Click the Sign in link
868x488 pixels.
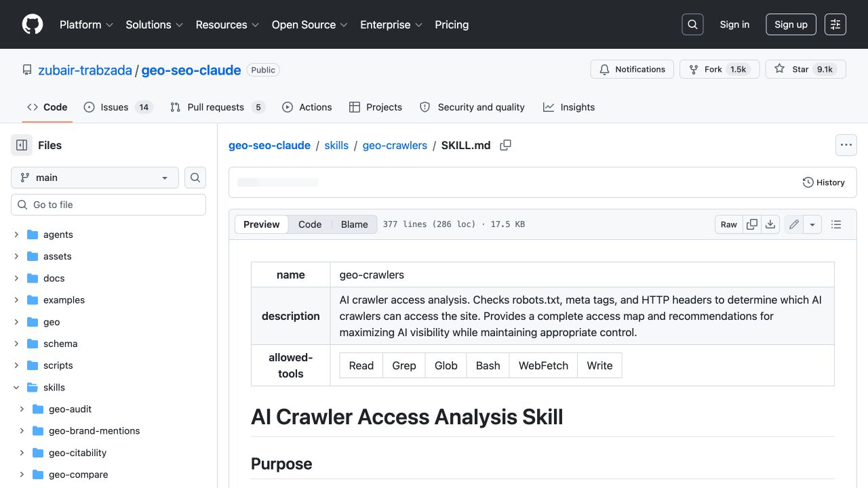coord(734,24)
